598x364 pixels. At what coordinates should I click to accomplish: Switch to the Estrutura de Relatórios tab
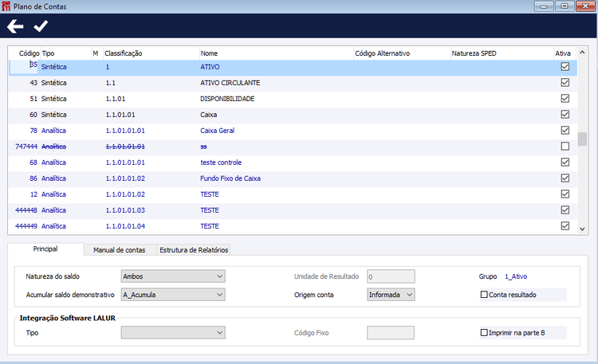[194, 250]
